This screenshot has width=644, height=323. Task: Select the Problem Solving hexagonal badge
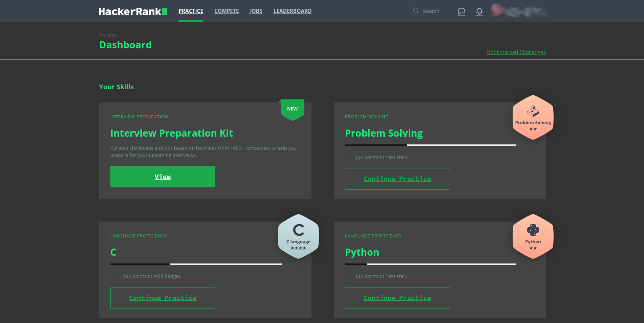(533, 117)
